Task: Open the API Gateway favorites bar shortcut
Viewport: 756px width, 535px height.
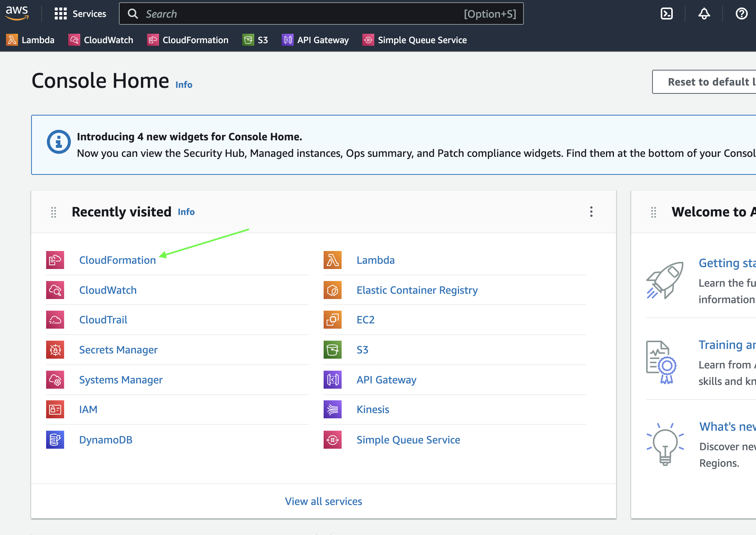Action: (x=315, y=40)
